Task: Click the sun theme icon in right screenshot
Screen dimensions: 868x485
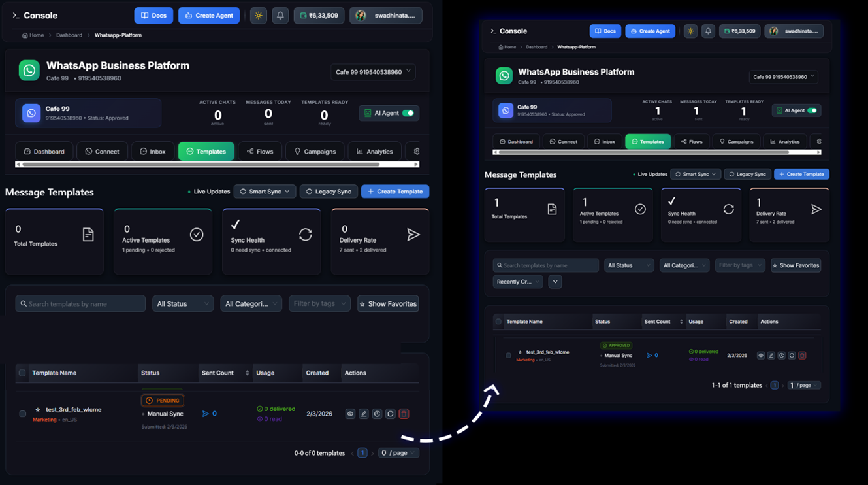Action: click(x=690, y=31)
